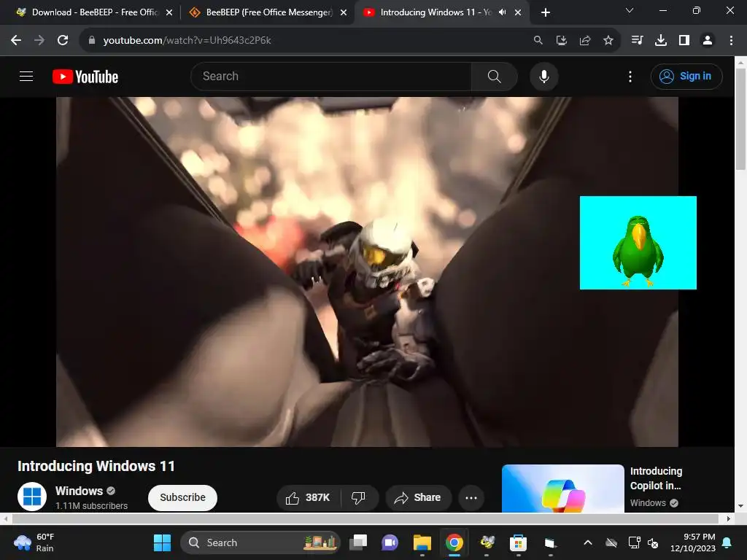
Task: Subscribe to the Windows channel
Action: 182,497
